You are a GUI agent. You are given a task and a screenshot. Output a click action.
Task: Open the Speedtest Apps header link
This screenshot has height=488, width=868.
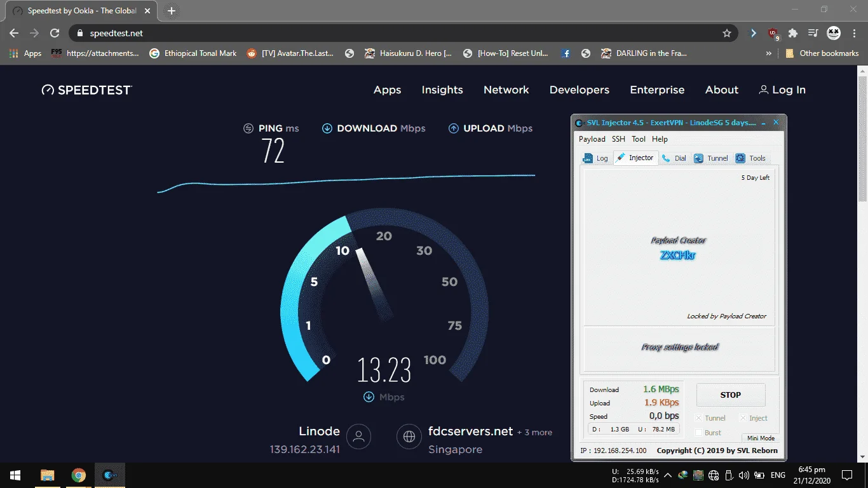click(x=388, y=90)
